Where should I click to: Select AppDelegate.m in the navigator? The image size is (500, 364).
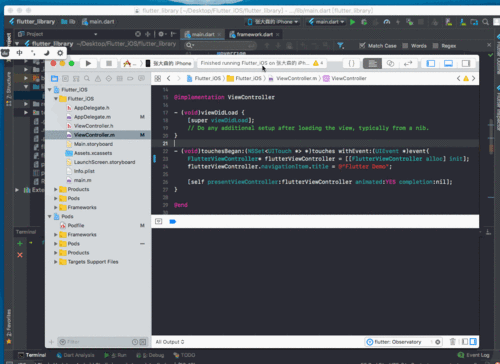coord(92,117)
